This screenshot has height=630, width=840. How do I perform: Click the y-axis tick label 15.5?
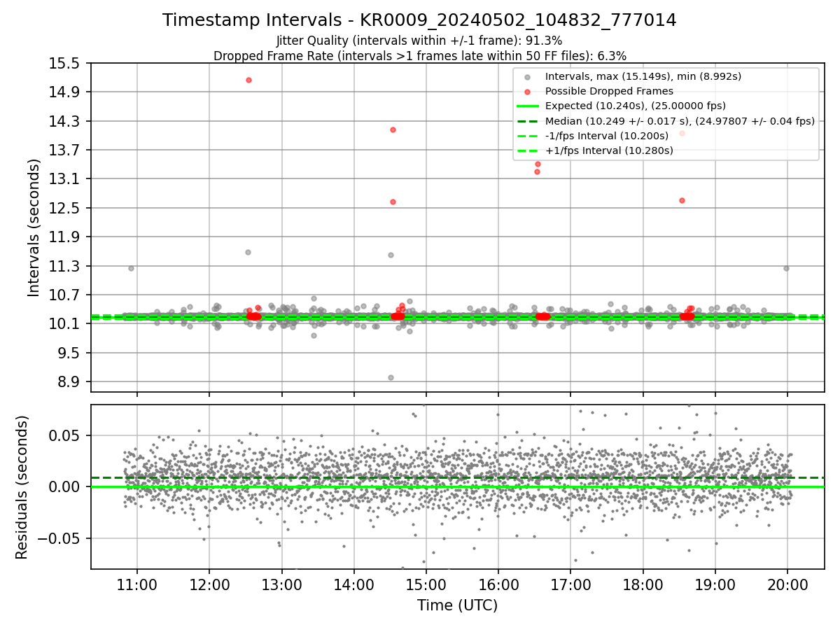(x=65, y=64)
